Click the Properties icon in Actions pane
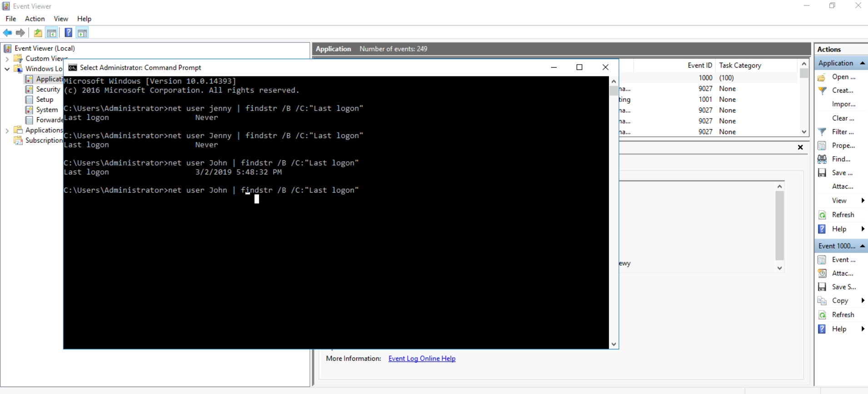This screenshot has height=394, width=868. 822,145
